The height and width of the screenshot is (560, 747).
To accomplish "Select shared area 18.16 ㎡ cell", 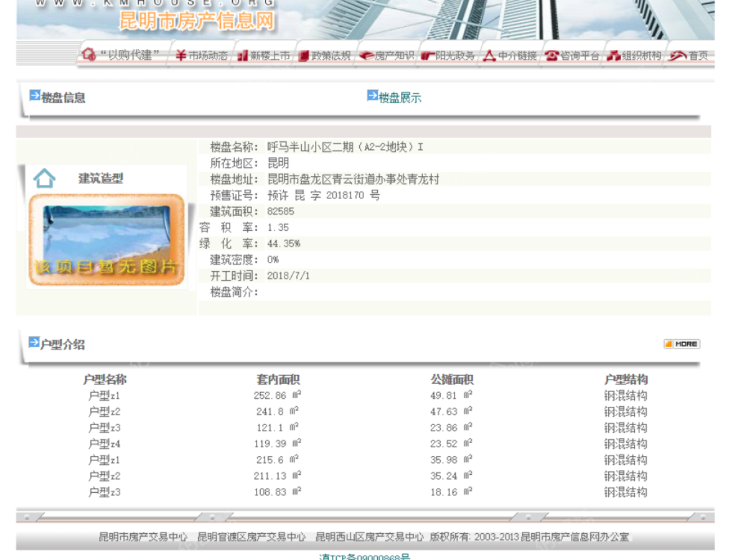I will 451,492.
